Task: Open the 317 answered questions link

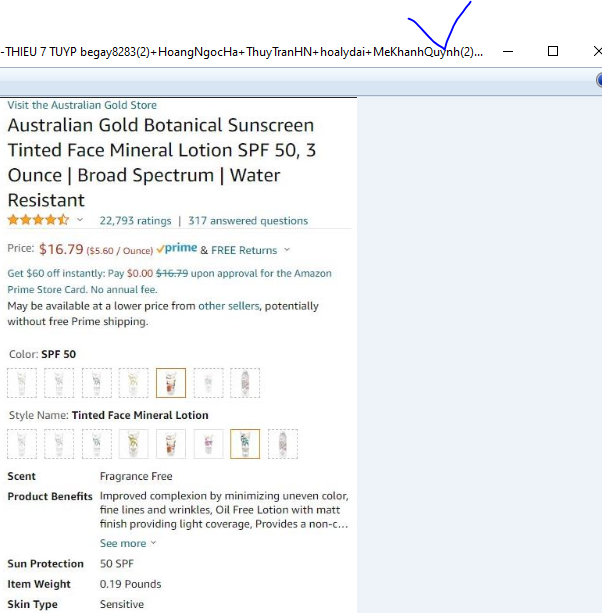Action: pyautogui.click(x=248, y=221)
